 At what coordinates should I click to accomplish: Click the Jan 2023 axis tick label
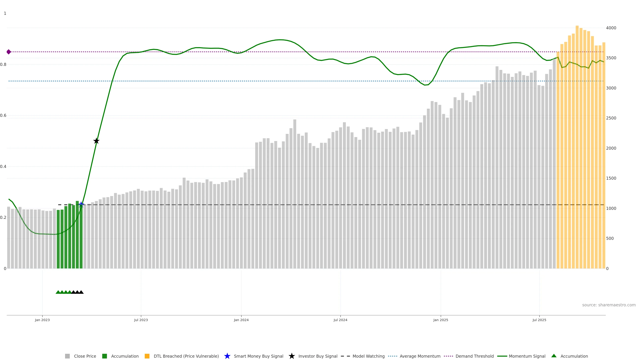tap(42, 320)
